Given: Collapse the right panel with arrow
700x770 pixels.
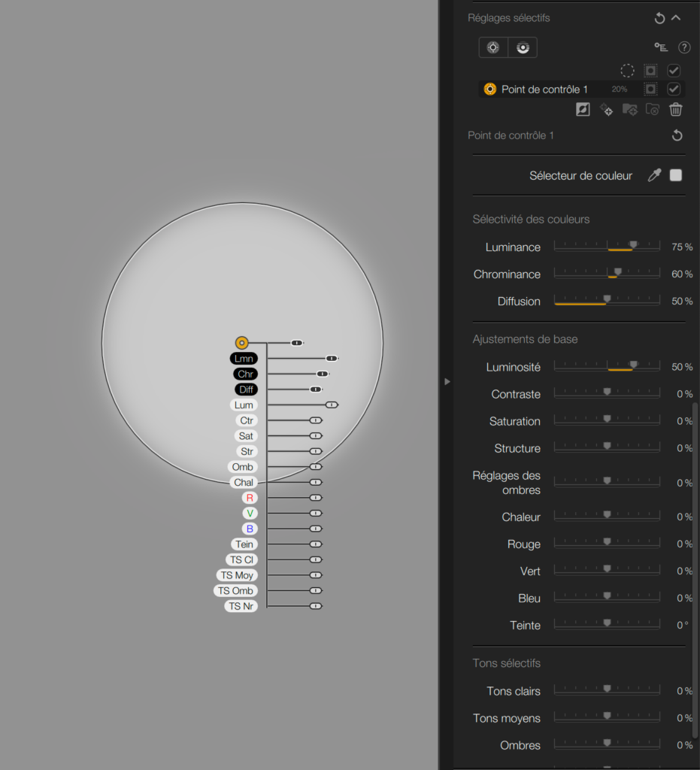Looking at the screenshot, I should [447, 381].
